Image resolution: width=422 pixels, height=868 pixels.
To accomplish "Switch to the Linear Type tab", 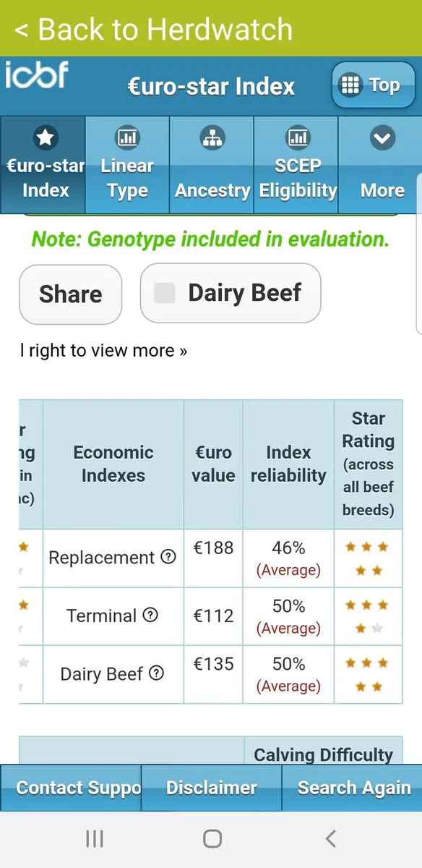I will tap(127, 165).
